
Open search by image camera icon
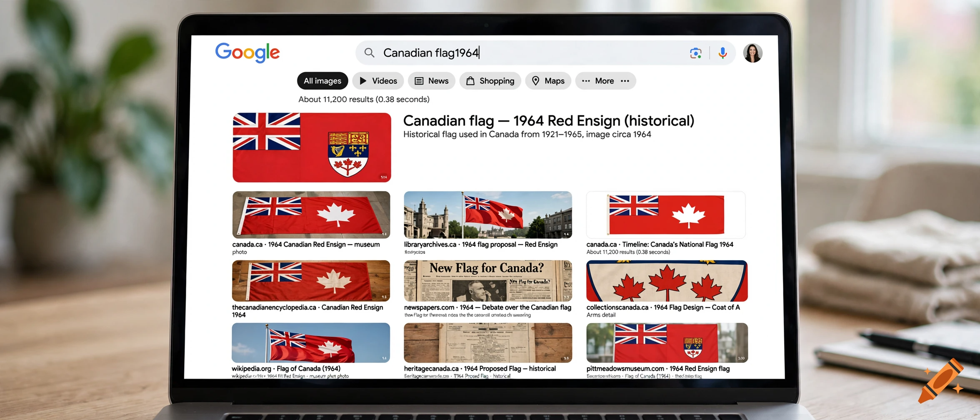click(x=695, y=53)
